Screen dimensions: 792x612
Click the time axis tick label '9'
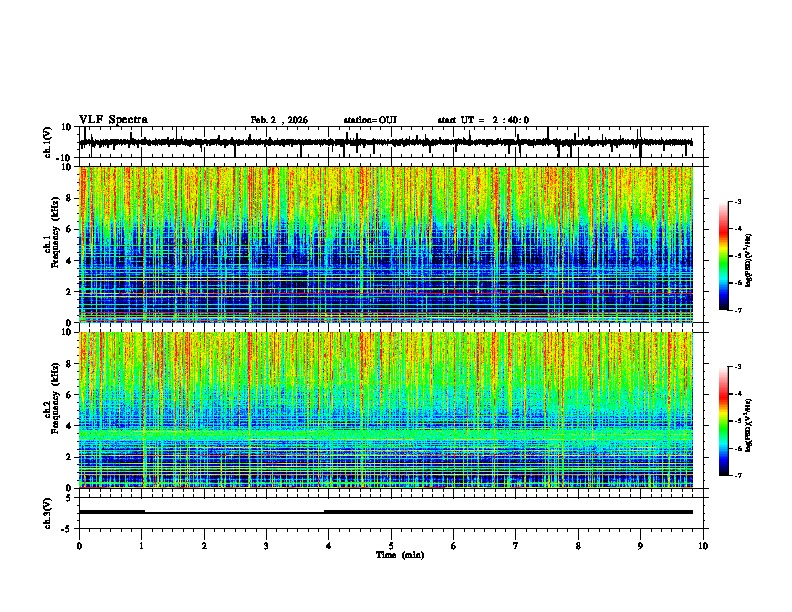pos(640,546)
